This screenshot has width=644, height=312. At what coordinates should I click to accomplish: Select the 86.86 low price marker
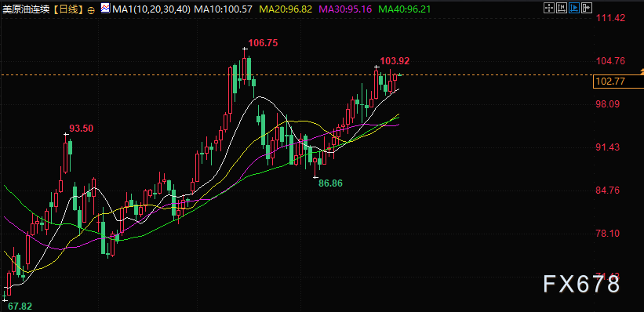tap(330, 183)
